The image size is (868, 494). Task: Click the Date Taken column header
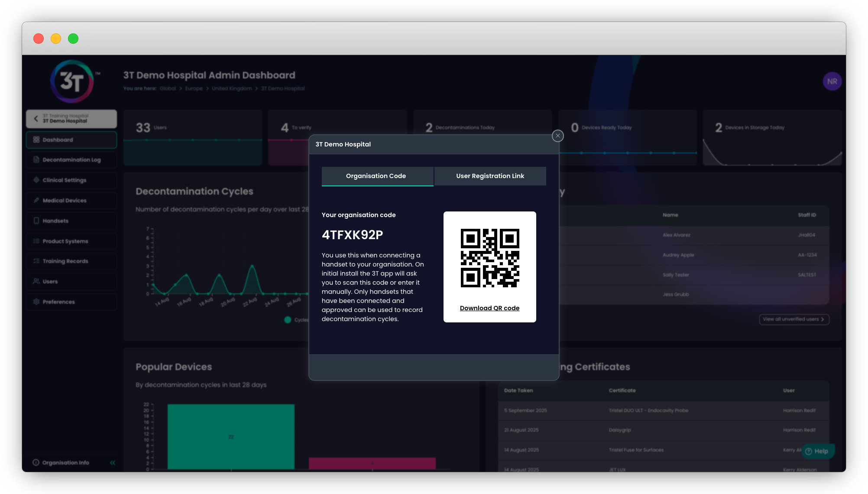coord(518,391)
